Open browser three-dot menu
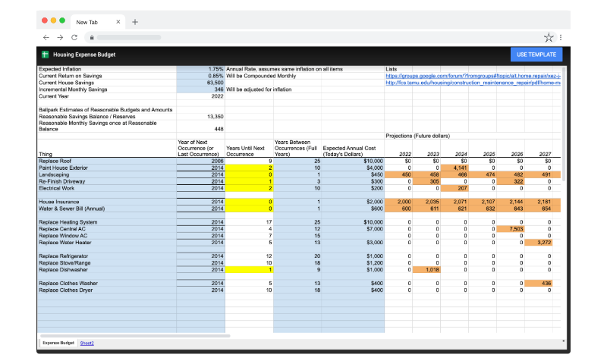This screenshot has height=364, width=607. coord(561,37)
